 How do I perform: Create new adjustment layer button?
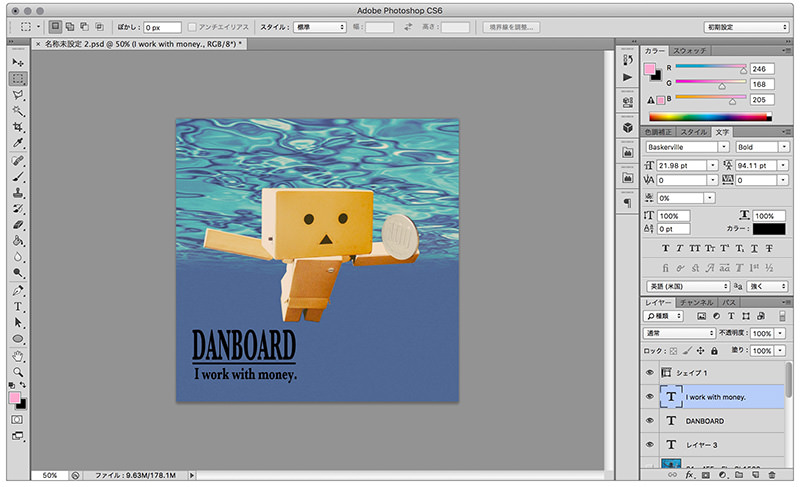(x=722, y=475)
